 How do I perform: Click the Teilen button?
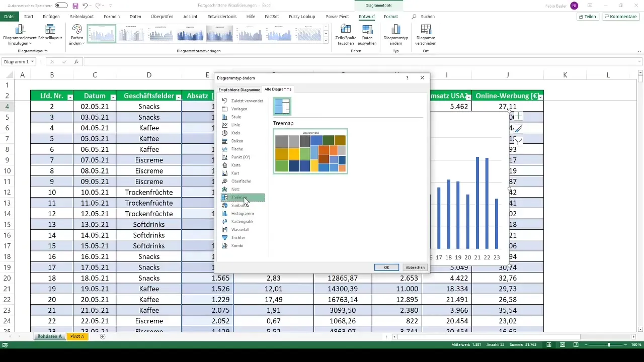(588, 17)
